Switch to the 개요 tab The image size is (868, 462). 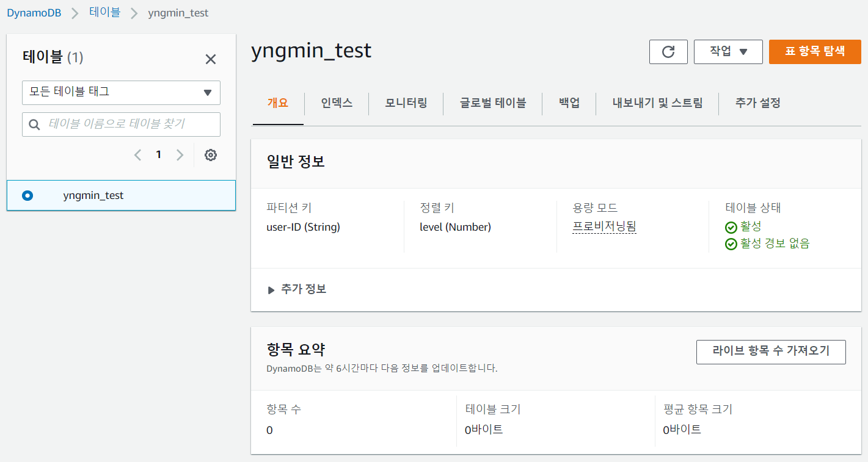pyautogui.click(x=277, y=103)
